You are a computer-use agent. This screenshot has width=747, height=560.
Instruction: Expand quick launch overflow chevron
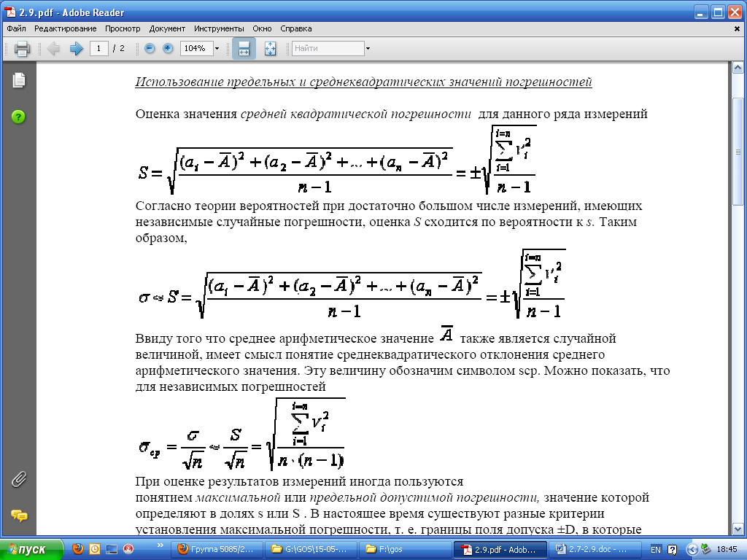point(160,545)
